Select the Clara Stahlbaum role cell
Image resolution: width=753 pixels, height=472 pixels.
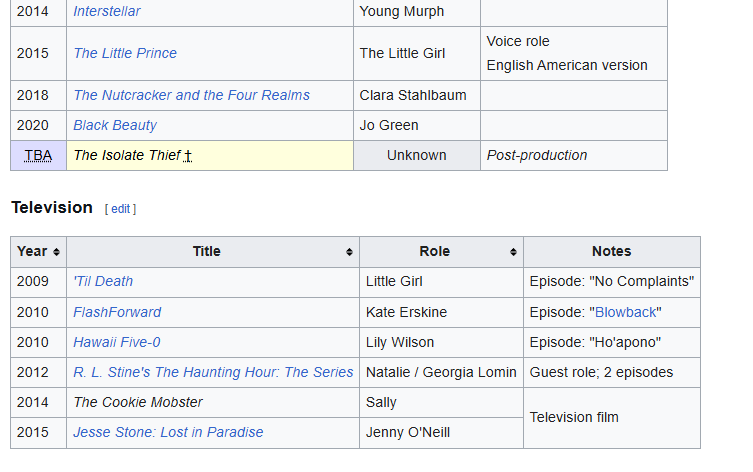[417, 95]
